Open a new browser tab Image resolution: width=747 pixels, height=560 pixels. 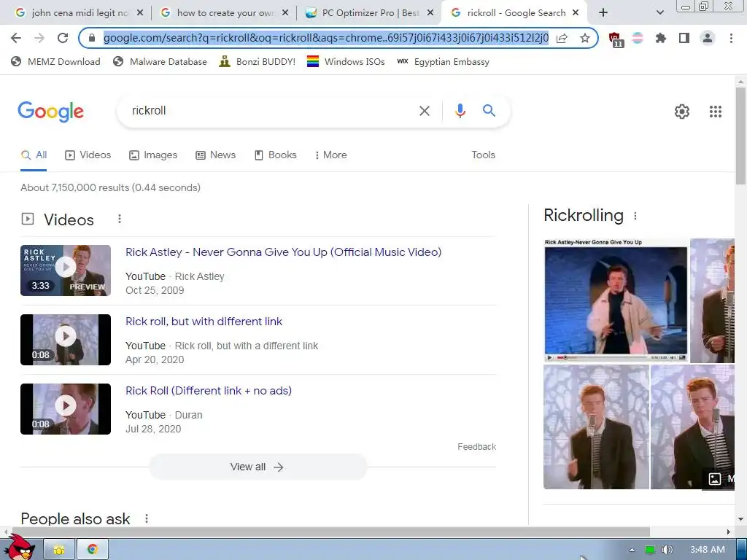point(603,13)
